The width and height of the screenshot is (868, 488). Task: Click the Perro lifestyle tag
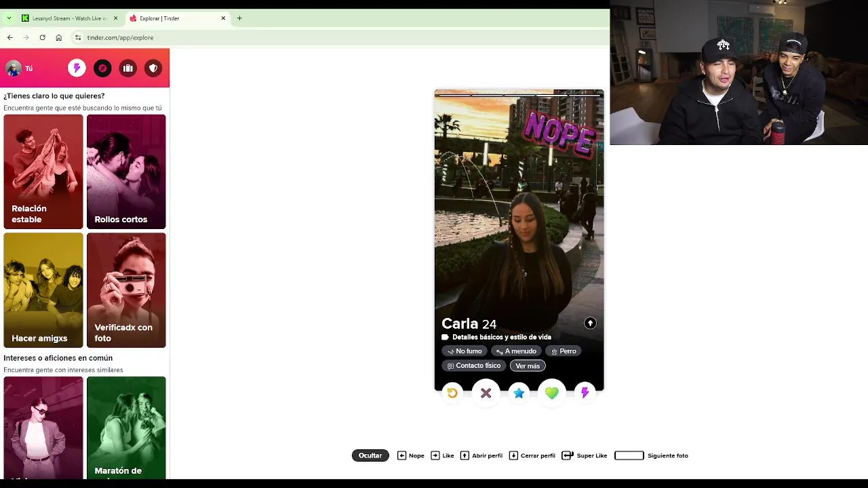click(x=564, y=351)
